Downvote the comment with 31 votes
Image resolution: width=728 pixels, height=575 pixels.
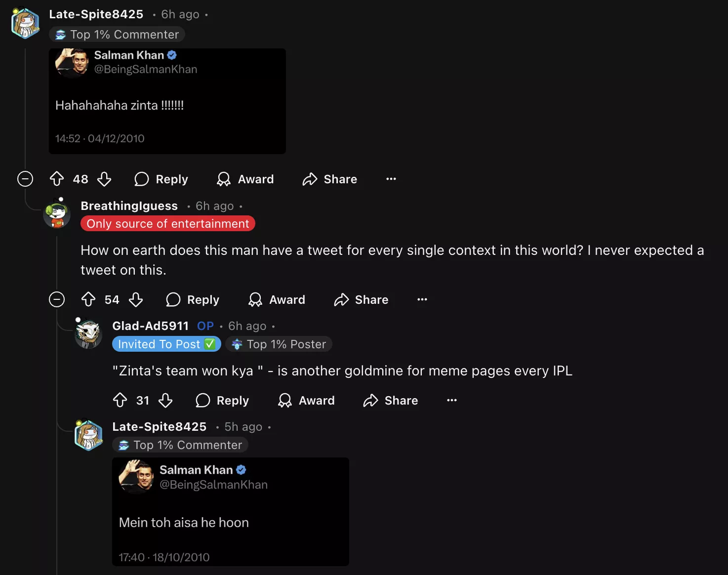(x=165, y=400)
